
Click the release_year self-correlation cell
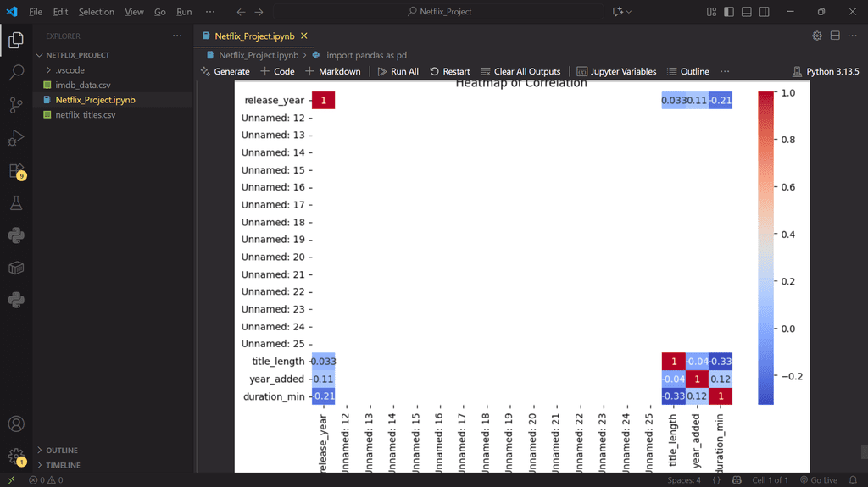coord(323,100)
